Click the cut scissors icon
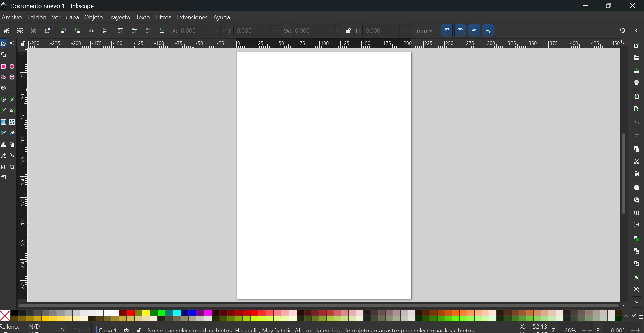This screenshot has width=644, height=333. [x=637, y=162]
